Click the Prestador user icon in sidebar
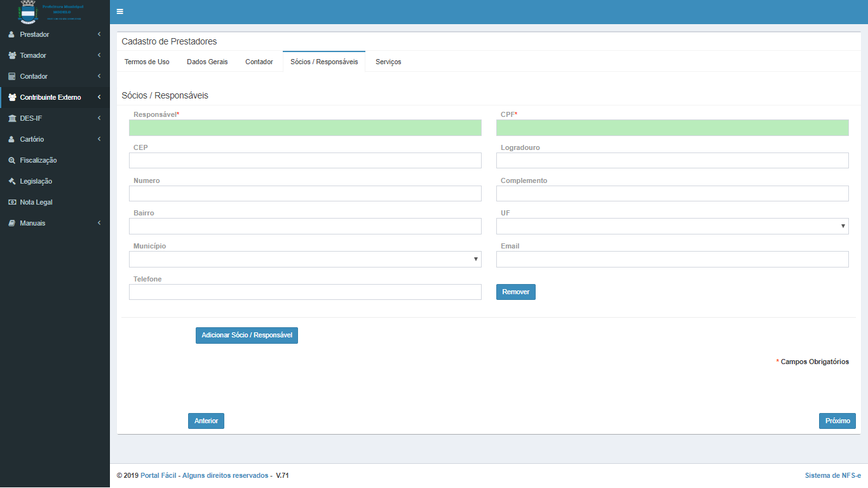Viewport: 868px width, 488px height. pos(11,34)
